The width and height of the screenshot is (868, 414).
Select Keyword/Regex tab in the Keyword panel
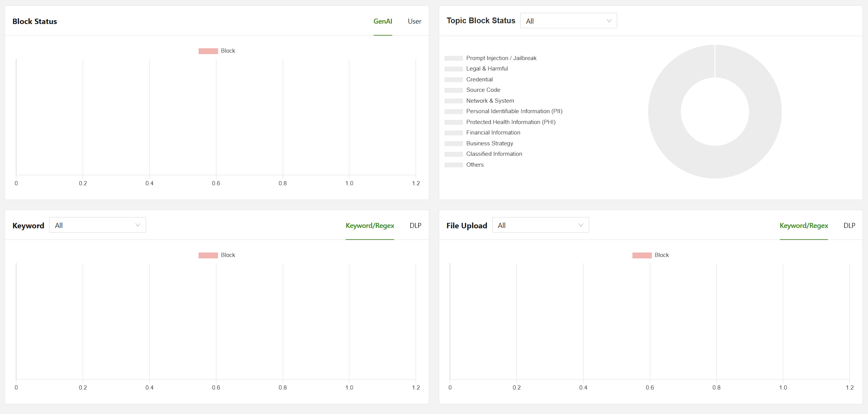(x=369, y=226)
